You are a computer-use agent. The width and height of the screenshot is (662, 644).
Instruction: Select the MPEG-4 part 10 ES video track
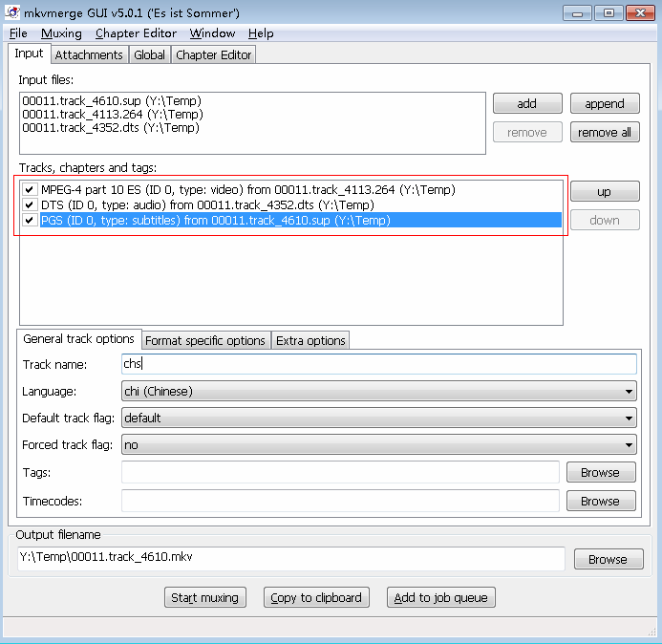click(248, 189)
